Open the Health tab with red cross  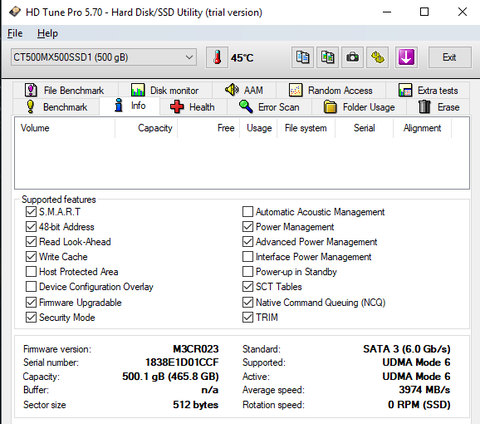click(x=193, y=107)
